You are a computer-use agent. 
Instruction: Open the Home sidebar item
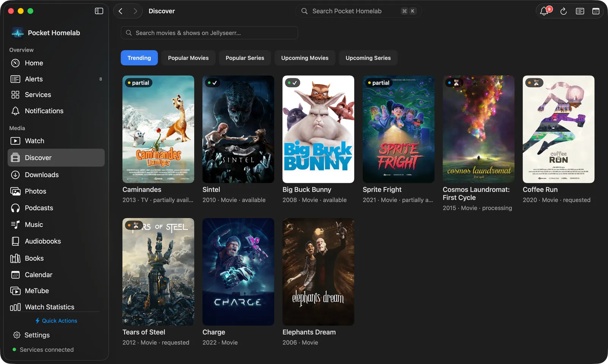pyautogui.click(x=56, y=63)
